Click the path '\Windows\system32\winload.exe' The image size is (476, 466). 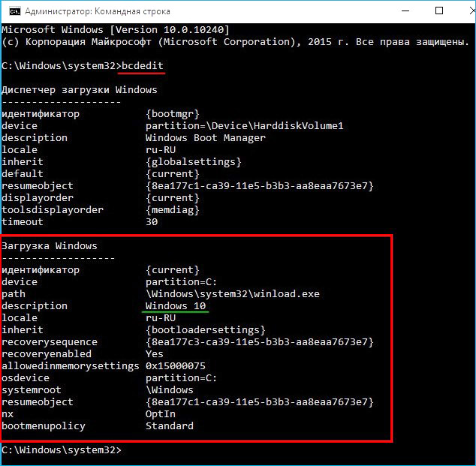pyautogui.click(x=233, y=293)
